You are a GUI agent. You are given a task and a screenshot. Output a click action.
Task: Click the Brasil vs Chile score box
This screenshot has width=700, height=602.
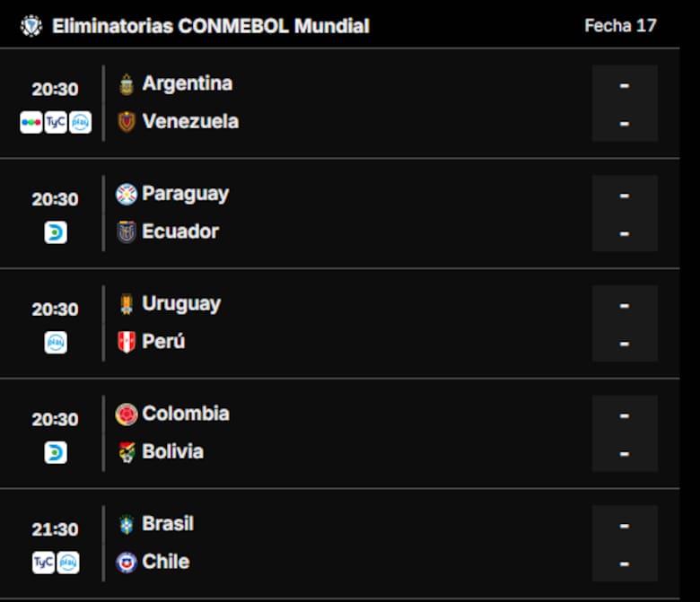click(625, 543)
